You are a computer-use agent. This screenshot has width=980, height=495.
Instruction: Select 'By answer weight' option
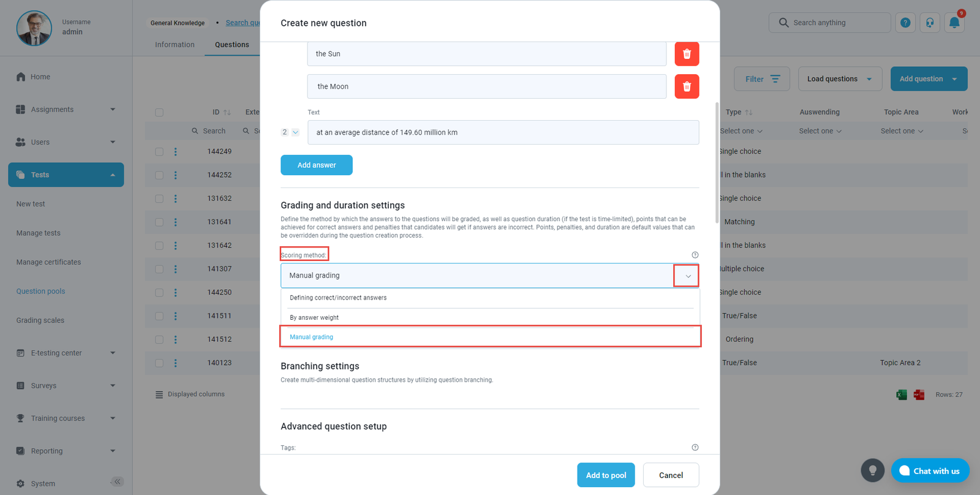pyautogui.click(x=314, y=317)
